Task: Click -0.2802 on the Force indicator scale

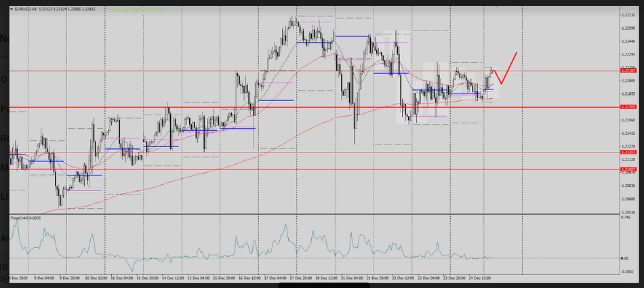Action: tap(628, 271)
